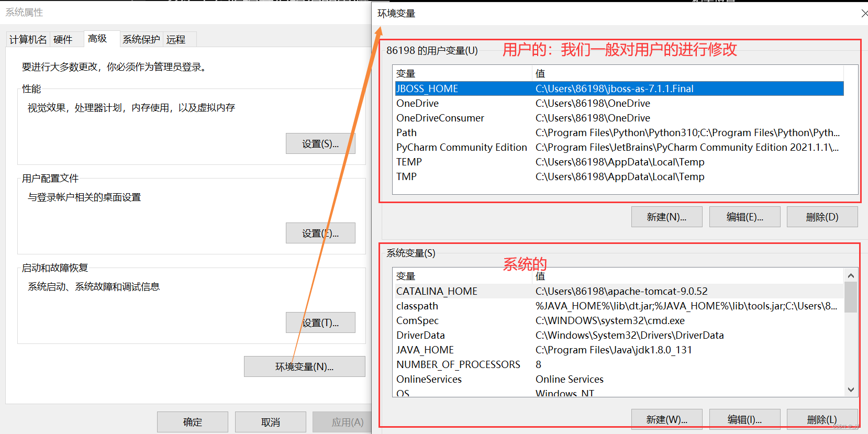Image resolution: width=868 pixels, height=434 pixels.
Task: Select the TEMP user variable
Action: 619,162
